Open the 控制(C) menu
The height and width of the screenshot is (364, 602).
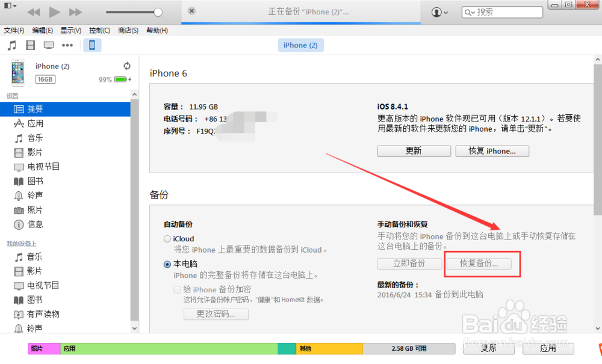99,30
